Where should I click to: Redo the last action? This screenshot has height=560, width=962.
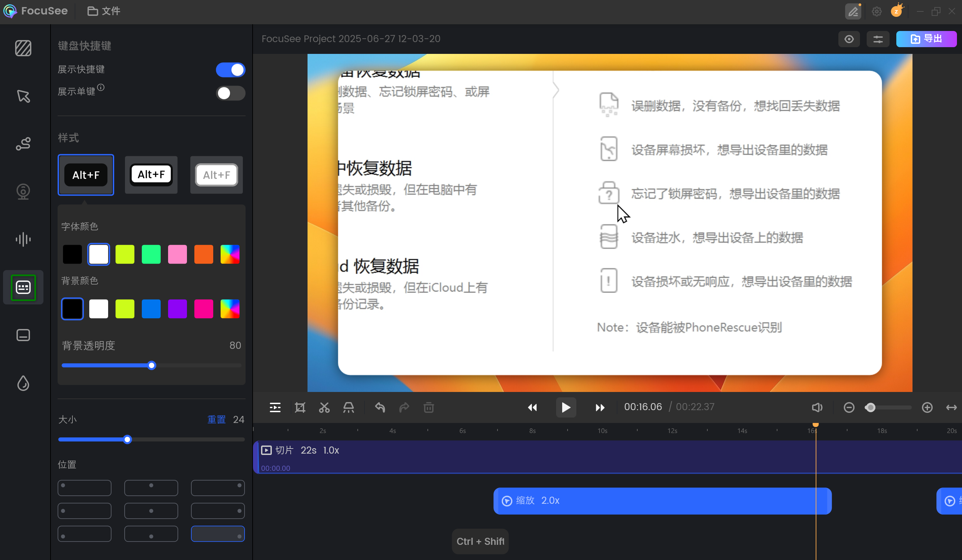pyautogui.click(x=404, y=407)
